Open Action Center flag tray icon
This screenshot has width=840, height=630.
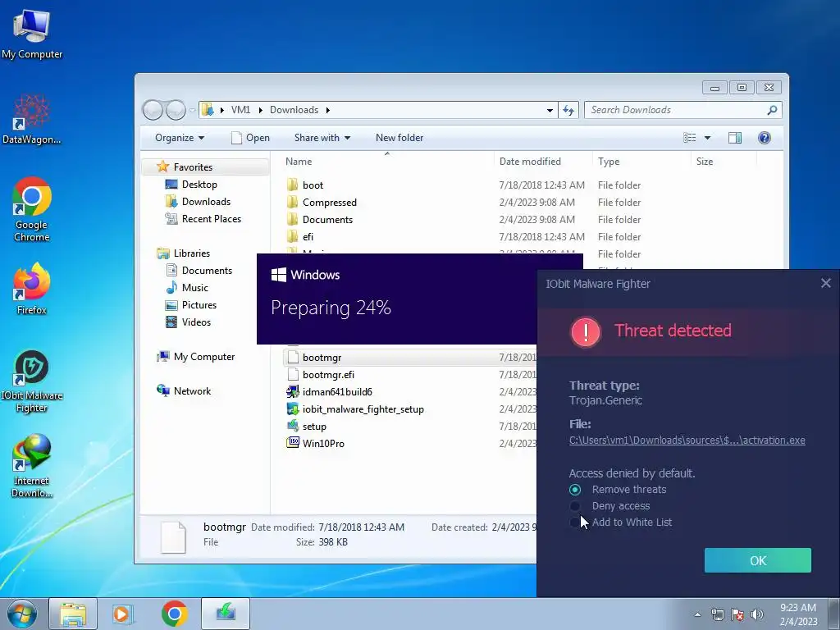[737, 614]
